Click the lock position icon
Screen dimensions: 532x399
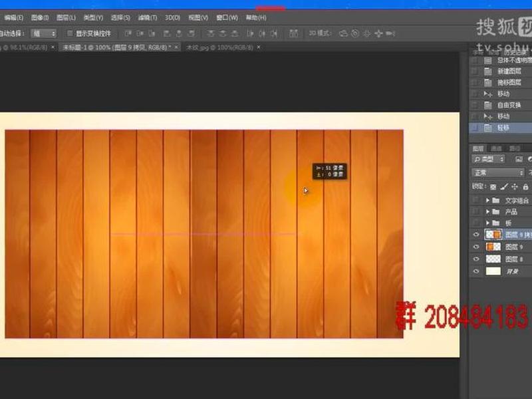pos(515,187)
